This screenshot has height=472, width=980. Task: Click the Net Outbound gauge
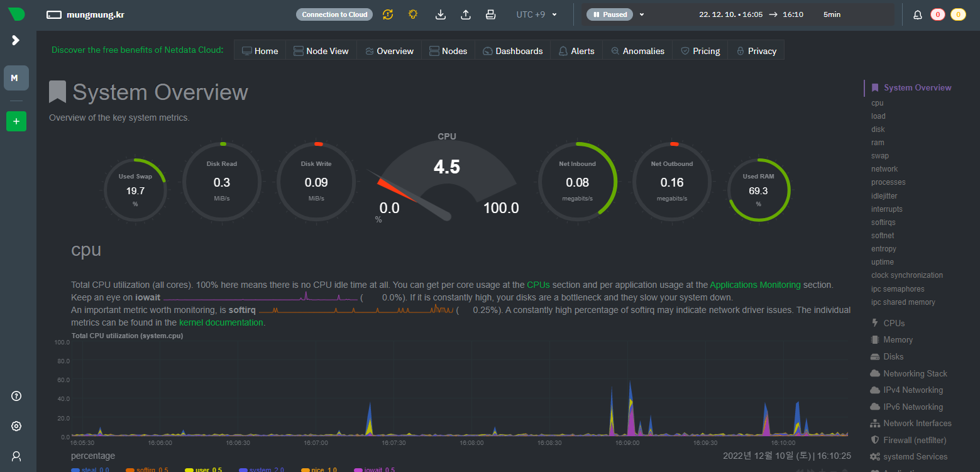[672, 182]
